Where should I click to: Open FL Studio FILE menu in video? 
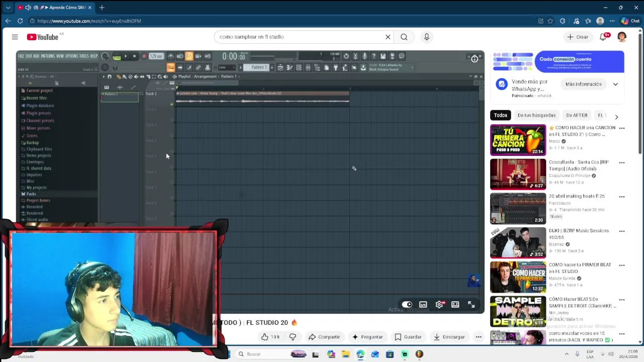[21, 56]
